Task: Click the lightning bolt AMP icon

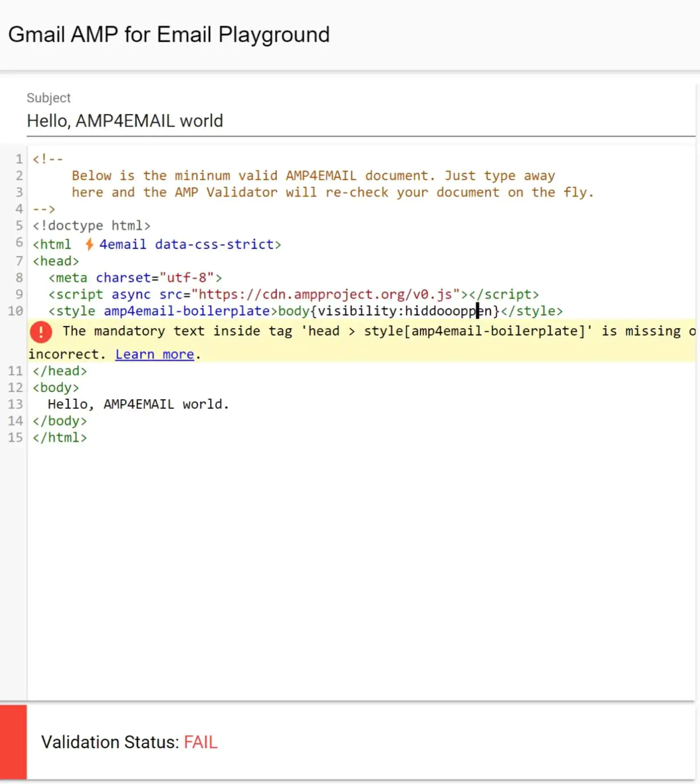Action: [x=89, y=244]
